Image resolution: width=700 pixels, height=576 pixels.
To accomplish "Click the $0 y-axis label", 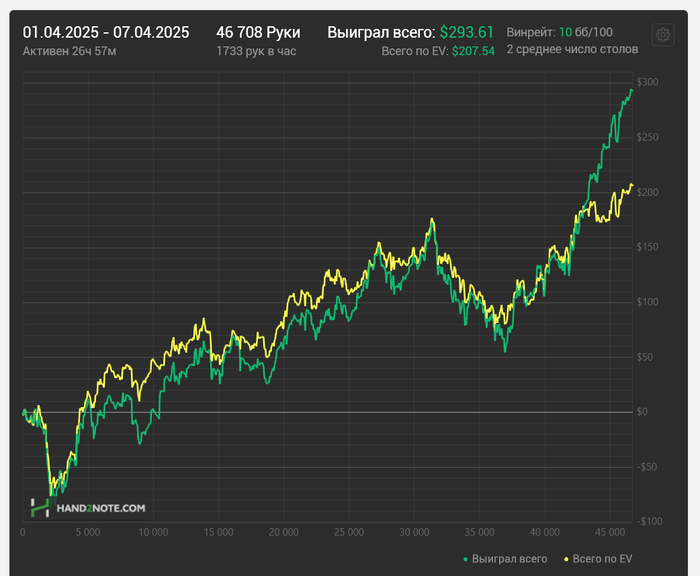I will 642,412.
